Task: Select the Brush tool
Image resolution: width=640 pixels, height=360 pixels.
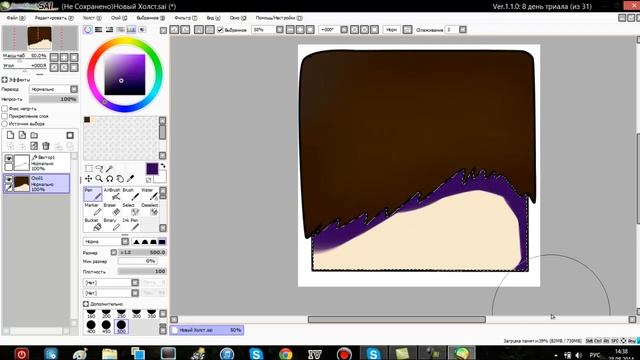Action: click(x=131, y=194)
